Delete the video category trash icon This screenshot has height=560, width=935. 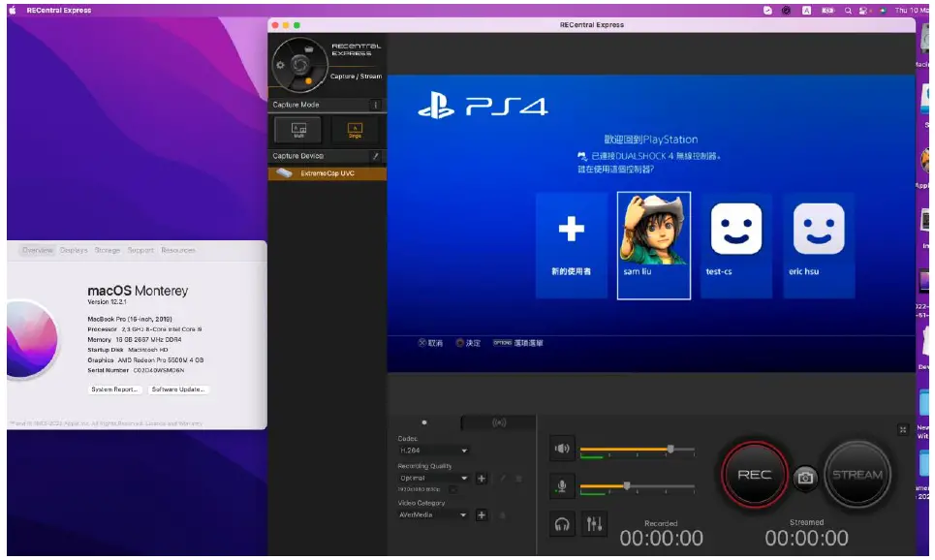click(x=502, y=514)
